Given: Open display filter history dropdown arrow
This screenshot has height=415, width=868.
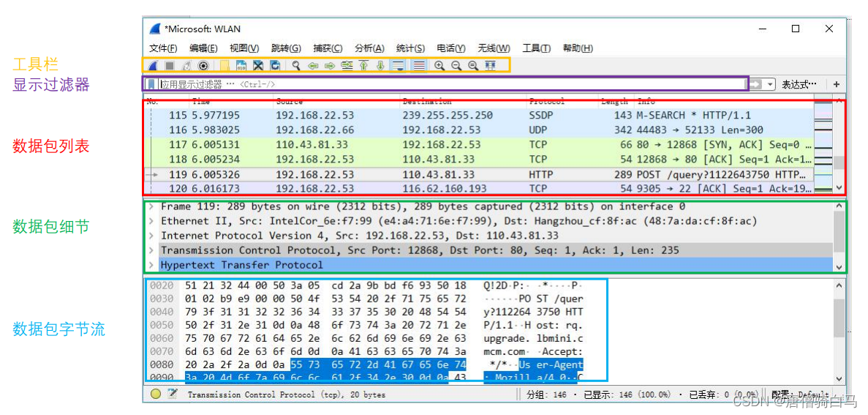Looking at the screenshot, I should (771, 84).
